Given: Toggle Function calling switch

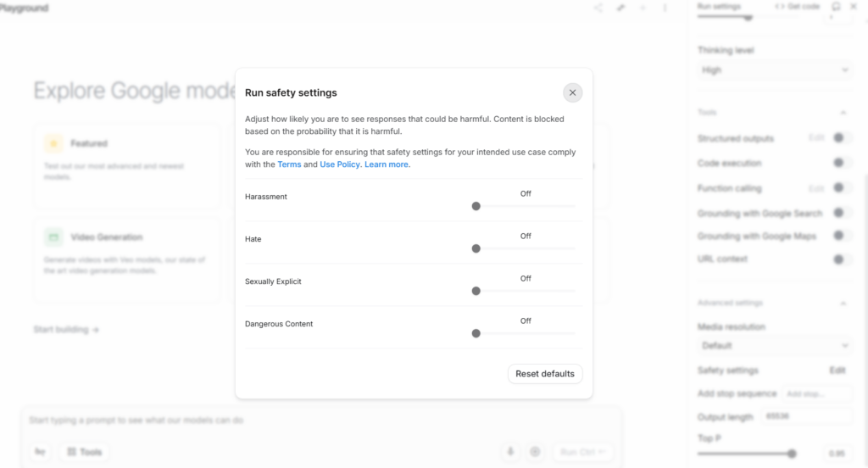Looking at the screenshot, I should 841,187.
